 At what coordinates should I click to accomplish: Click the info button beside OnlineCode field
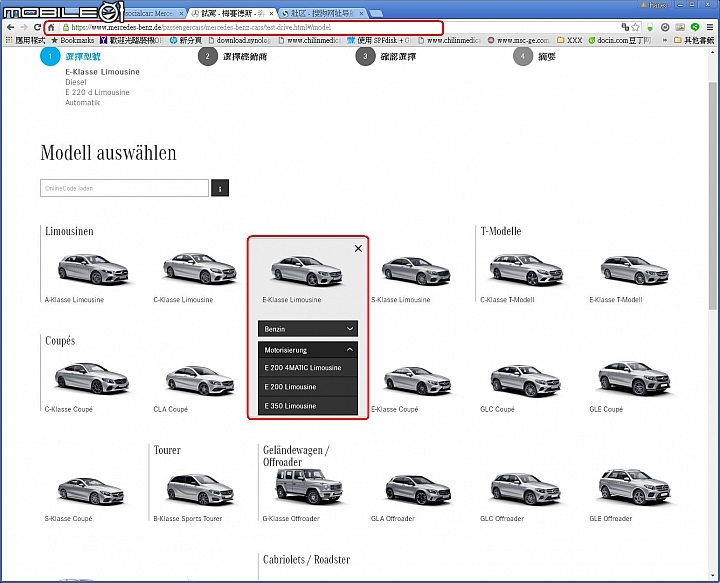point(220,188)
